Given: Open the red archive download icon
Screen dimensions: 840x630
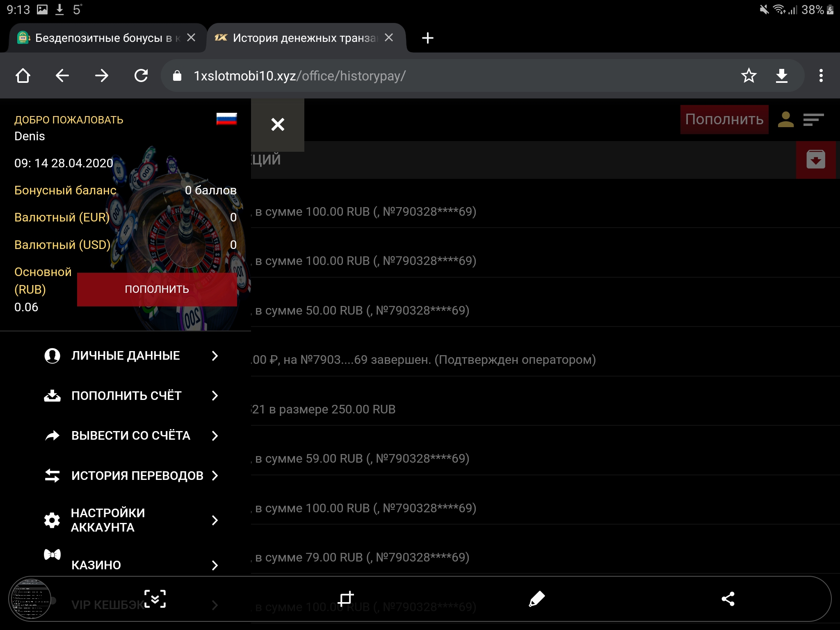Looking at the screenshot, I should click(x=815, y=160).
